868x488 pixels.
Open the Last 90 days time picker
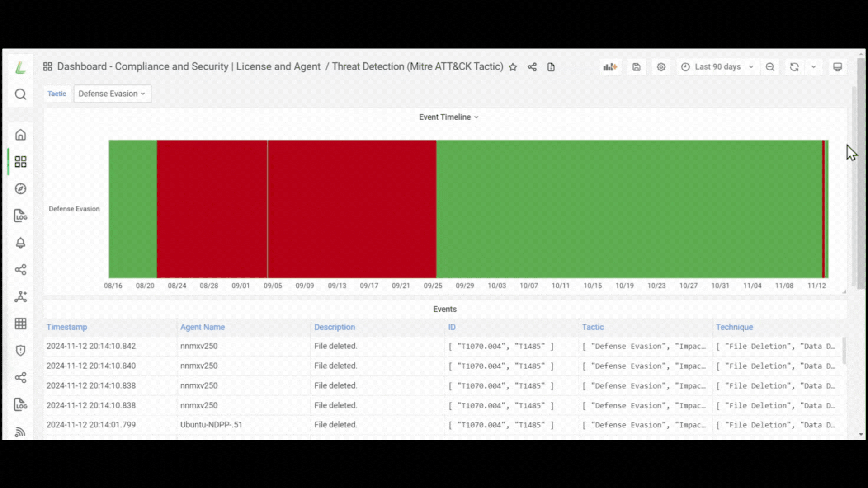tap(717, 67)
